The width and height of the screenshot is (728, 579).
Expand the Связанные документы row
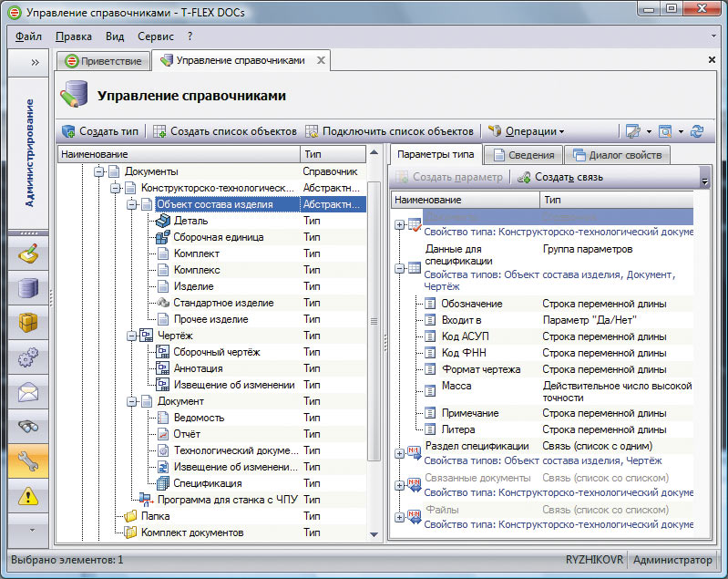tap(399, 485)
